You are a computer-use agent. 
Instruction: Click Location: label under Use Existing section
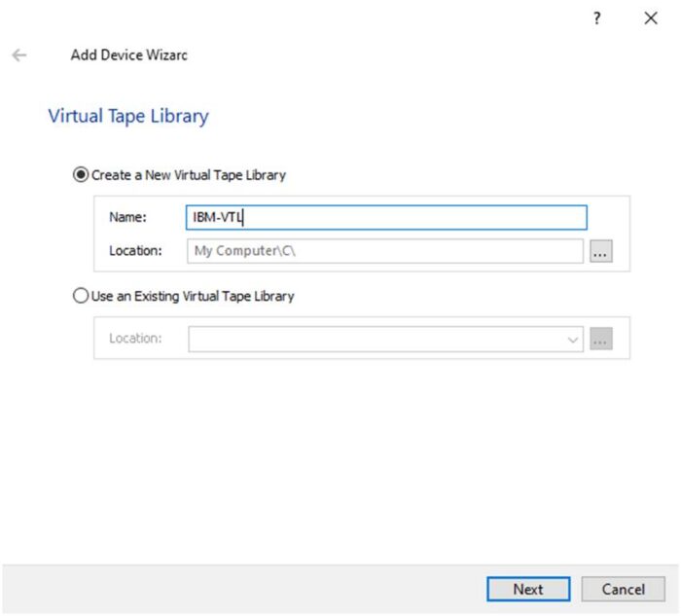[135, 339]
